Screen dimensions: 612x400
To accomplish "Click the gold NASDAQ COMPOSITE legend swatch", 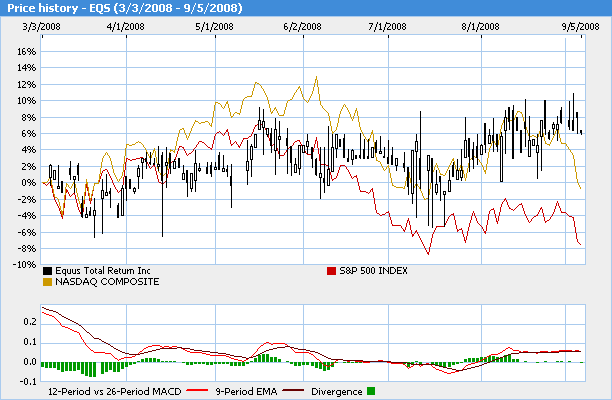I will point(48,282).
